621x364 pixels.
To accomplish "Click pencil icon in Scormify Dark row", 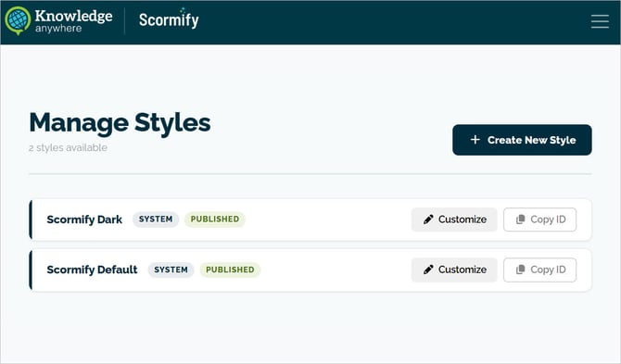I will coord(428,220).
